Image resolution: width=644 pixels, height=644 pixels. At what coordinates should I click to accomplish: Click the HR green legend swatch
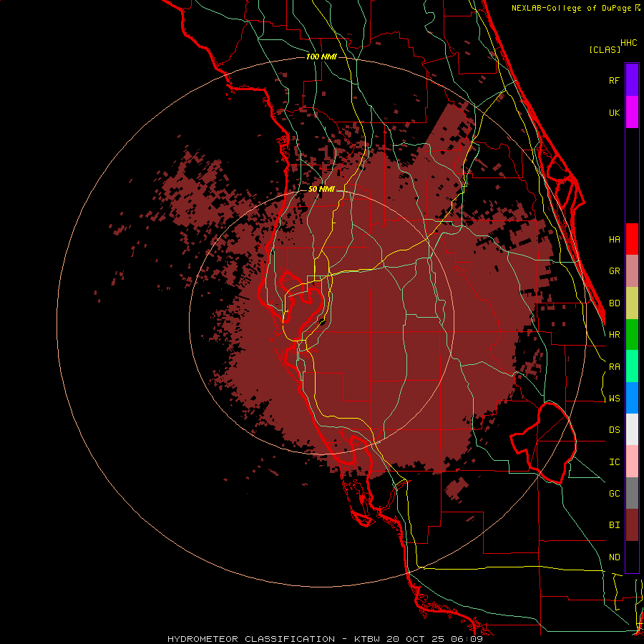coord(632,334)
